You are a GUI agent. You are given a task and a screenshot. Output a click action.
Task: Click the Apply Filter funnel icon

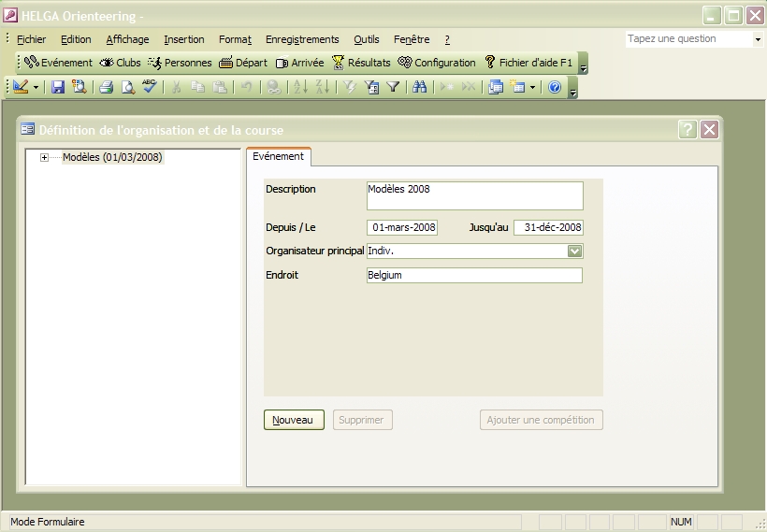[x=393, y=87]
